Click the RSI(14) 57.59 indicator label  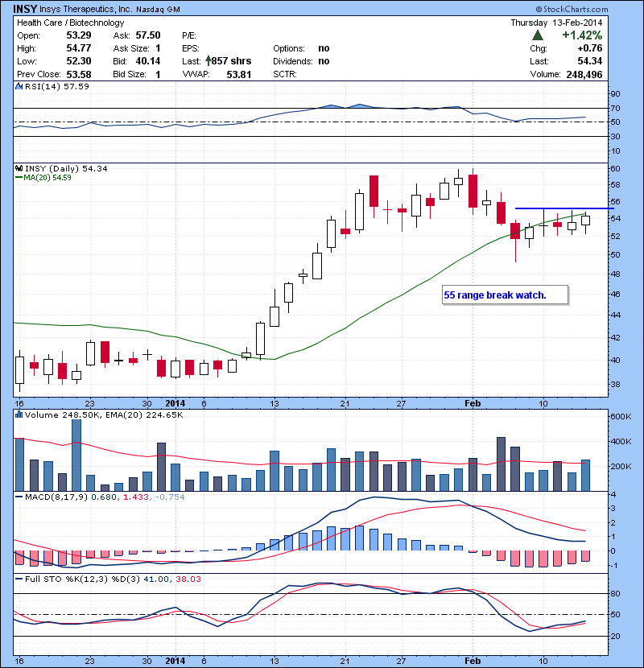pos(57,86)
